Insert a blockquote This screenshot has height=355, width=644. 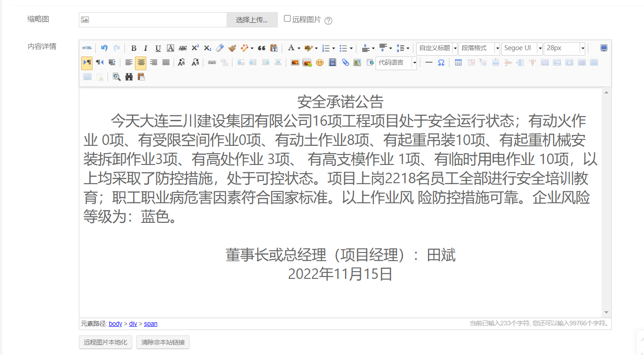262,48
